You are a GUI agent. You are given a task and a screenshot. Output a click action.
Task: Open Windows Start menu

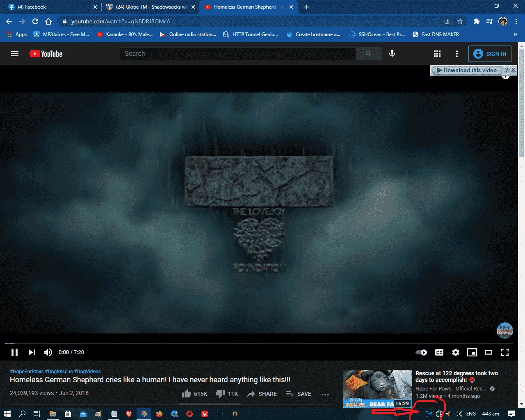coord(7,413)
